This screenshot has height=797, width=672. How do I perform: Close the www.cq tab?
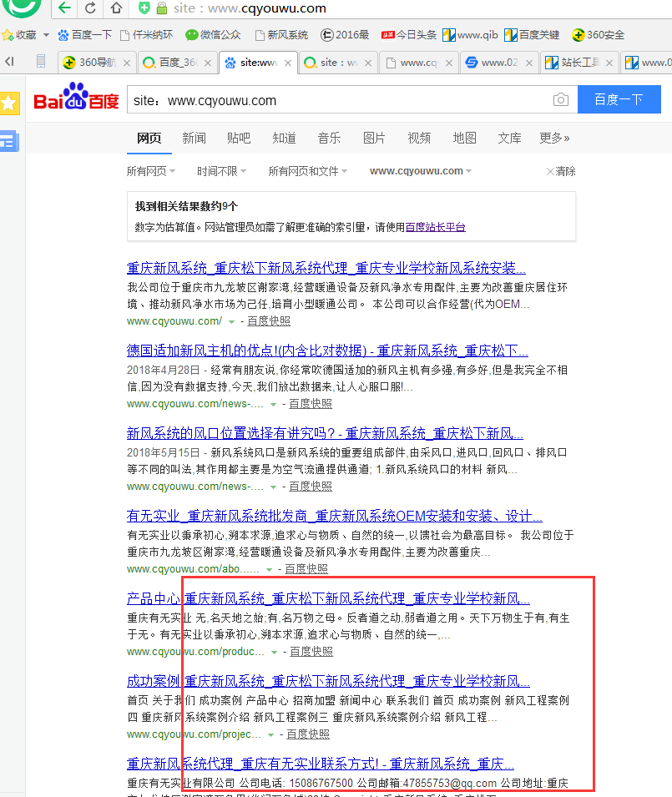(x=449, y=63)
